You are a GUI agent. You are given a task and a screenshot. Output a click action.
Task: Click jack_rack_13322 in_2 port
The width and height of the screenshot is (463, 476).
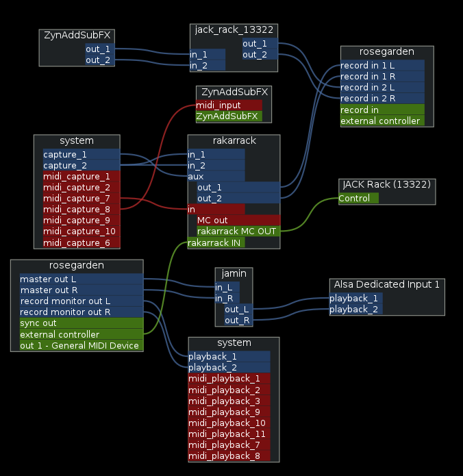pyautogui.click(x=208, y=65)
